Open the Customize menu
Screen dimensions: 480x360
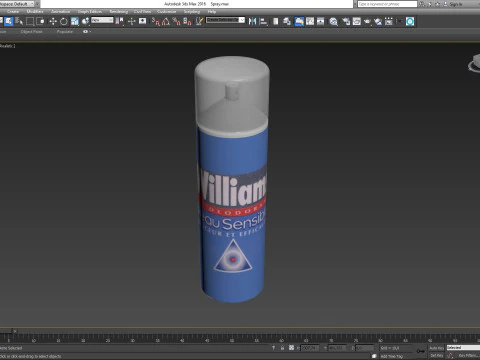[166, 12]
